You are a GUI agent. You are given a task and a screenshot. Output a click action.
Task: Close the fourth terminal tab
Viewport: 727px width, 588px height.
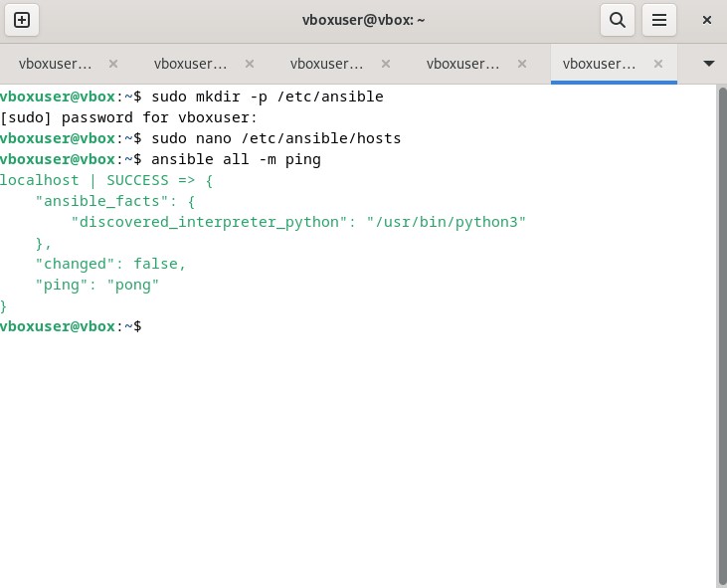(x=522, y=64)
